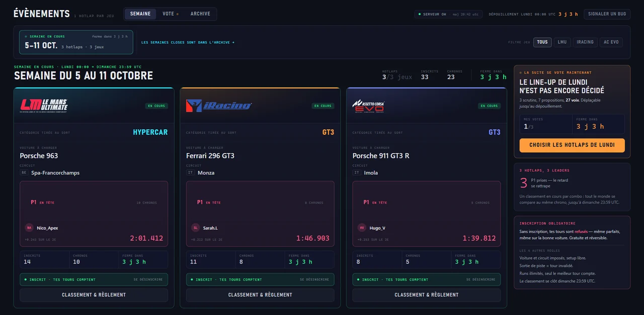This screenshot has width=644, height=315.
Task: Click Nico_Apex's NA avatar
Action: (29, 228)
